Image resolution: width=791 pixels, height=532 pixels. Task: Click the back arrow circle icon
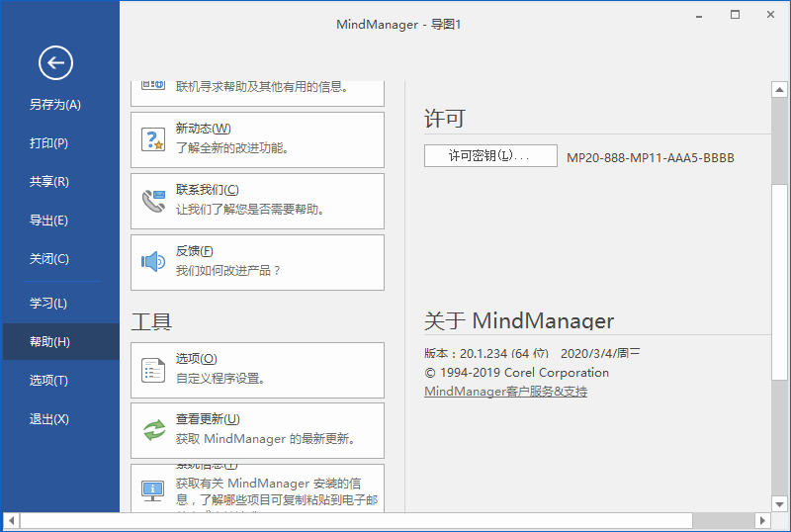(55, 64)
